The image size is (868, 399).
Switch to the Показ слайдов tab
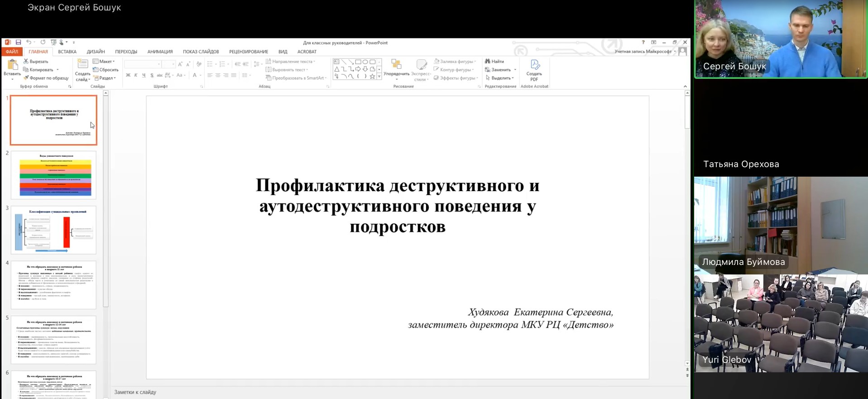[x=201, y=52]
